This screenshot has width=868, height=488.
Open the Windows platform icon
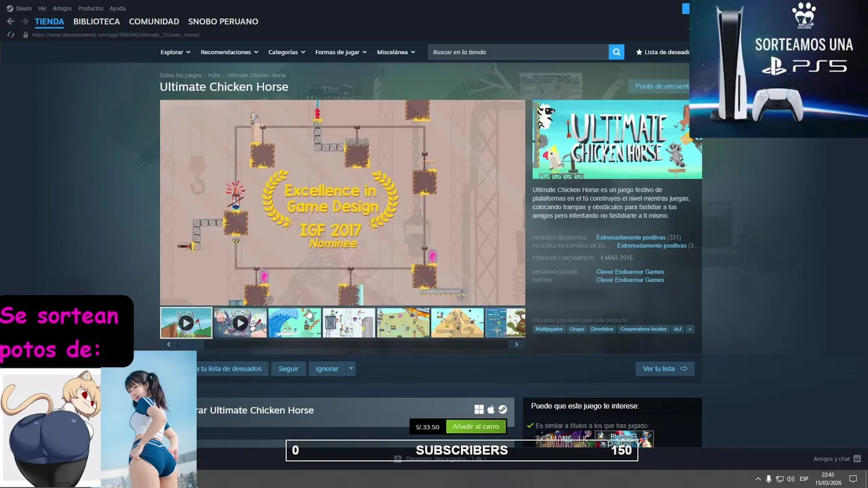click(479, 409)
